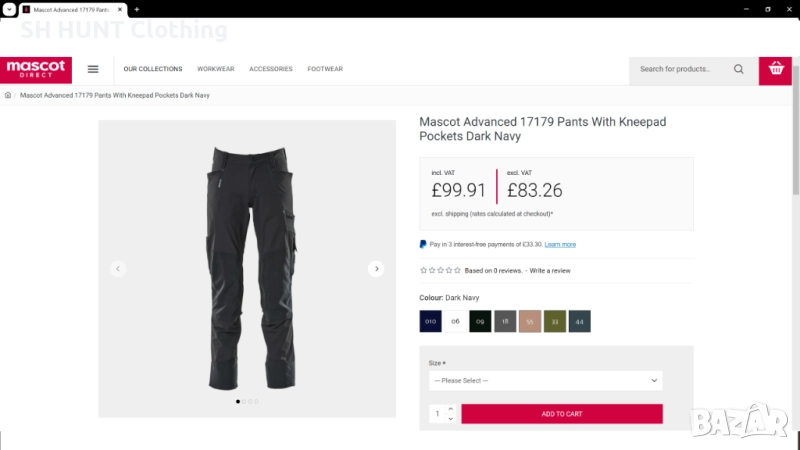Click the Write a review link
800x450 pixels.
[550, 271]
